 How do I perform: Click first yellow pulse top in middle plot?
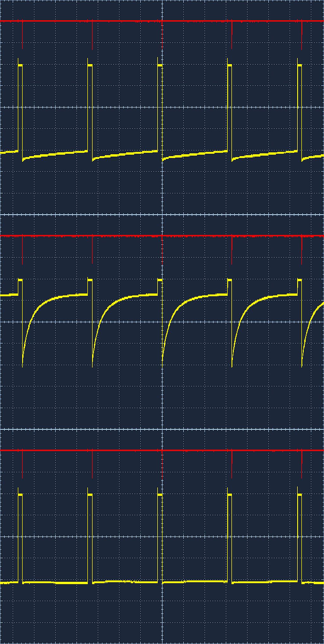20,280
